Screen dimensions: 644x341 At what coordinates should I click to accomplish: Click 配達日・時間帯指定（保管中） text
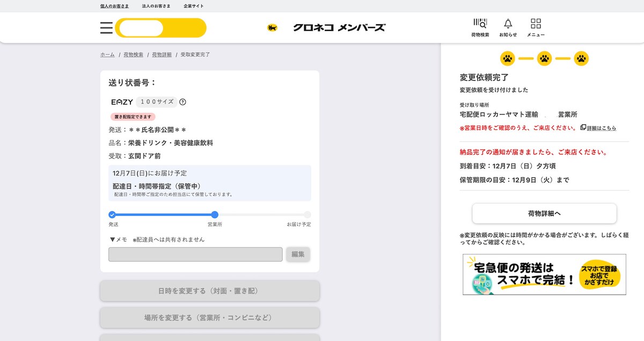point(157,186)
